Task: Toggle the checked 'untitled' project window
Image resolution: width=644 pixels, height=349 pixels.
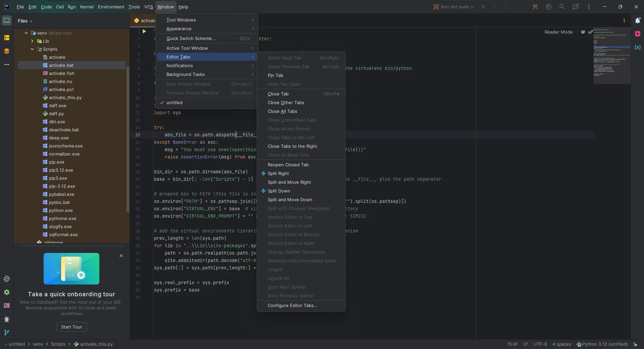Action: (x=175, y=103)
